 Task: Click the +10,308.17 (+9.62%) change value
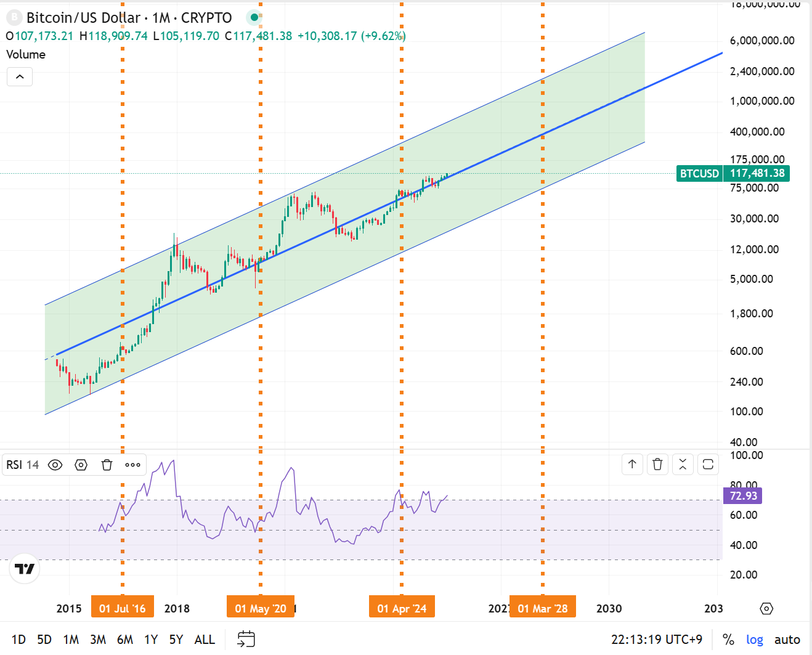pyautogui.click(x=352, y=36)
